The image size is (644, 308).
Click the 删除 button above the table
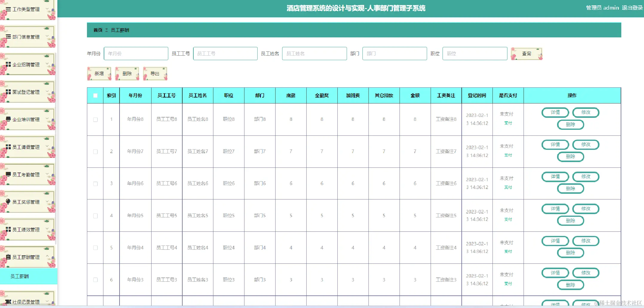click(127, 74)
